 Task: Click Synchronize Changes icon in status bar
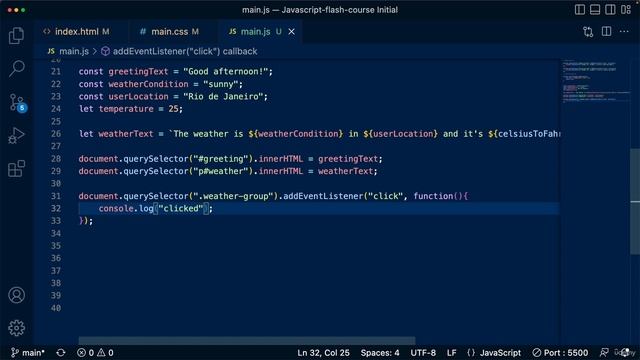tap(61, 353)
